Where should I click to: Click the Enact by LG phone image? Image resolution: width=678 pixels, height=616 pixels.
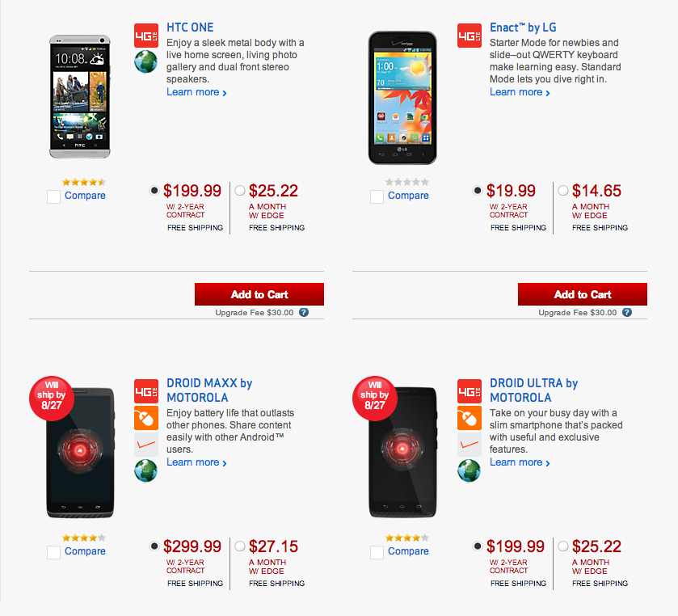402,97
